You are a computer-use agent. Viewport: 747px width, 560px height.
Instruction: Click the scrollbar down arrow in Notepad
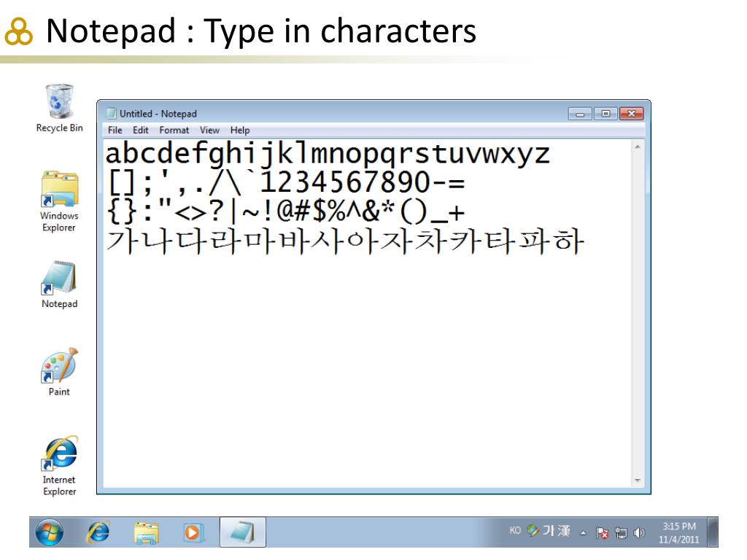[638, 481]
